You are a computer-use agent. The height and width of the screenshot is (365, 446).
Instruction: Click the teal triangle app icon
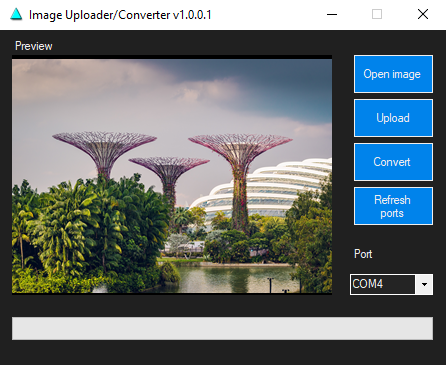tap(16, 14)
